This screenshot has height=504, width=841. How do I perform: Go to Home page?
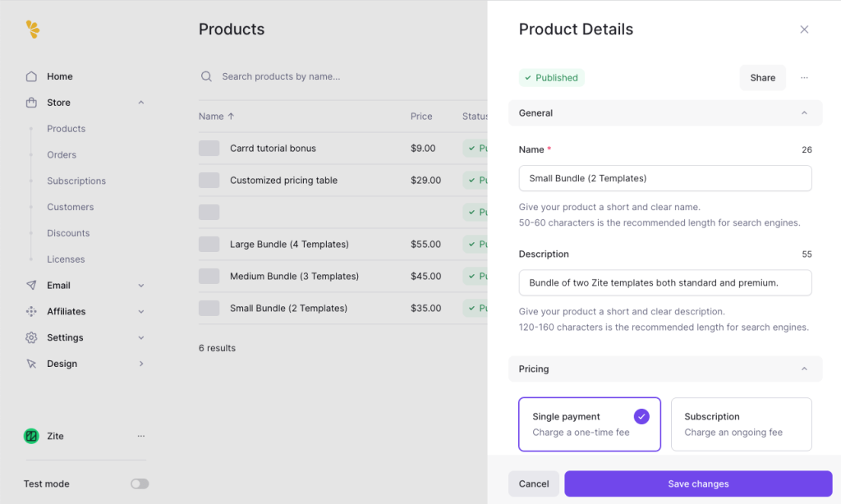(59, 76)
